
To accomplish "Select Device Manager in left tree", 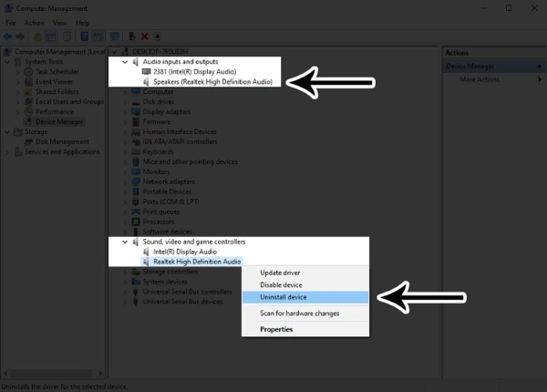I will click(59, 122).
